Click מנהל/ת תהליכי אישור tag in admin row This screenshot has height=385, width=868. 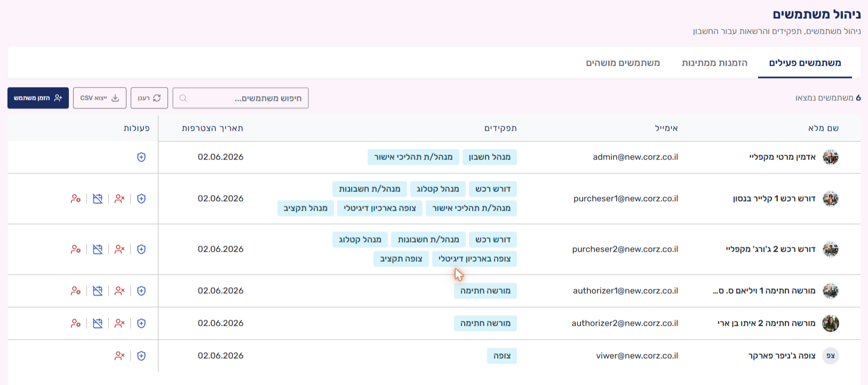[x=413, y=157]
